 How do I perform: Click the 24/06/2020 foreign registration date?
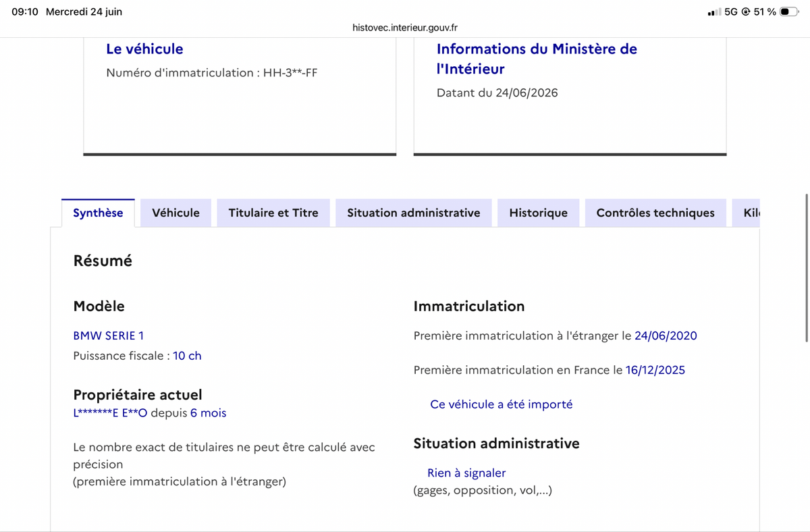point(666,336)
